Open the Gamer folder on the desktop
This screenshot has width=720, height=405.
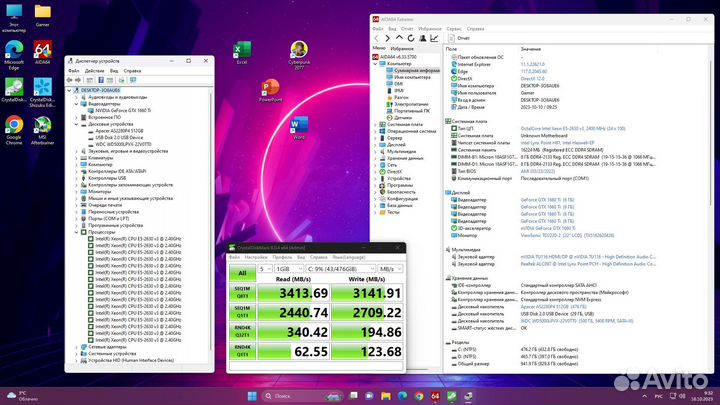coord(42,15)
